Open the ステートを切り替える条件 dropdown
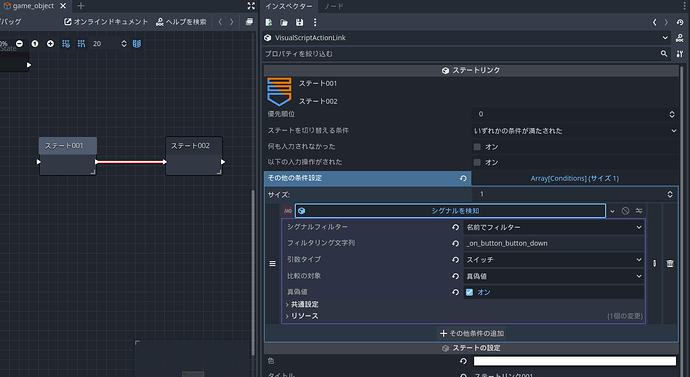This screenshot has height=377, width=690. tap(575, 131)
